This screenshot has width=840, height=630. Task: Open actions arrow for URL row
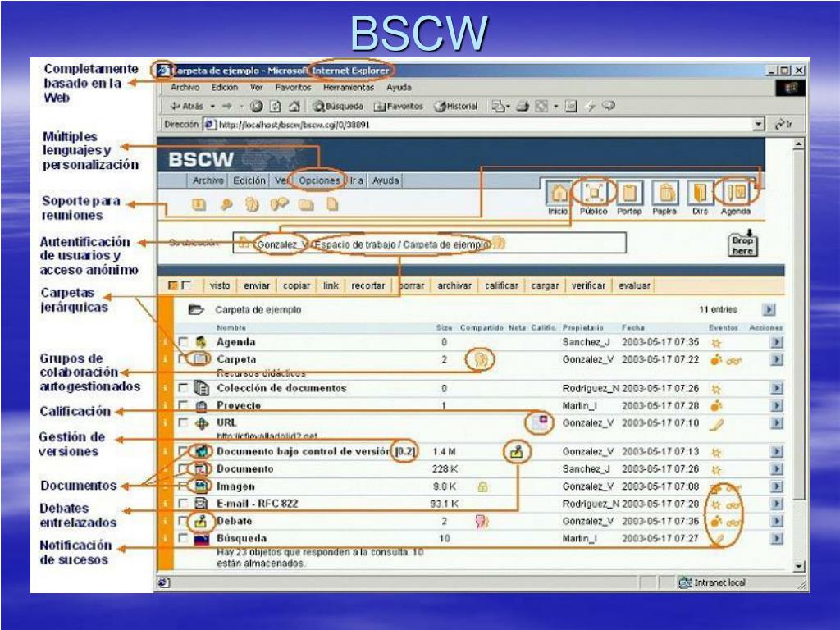(777, 423)
